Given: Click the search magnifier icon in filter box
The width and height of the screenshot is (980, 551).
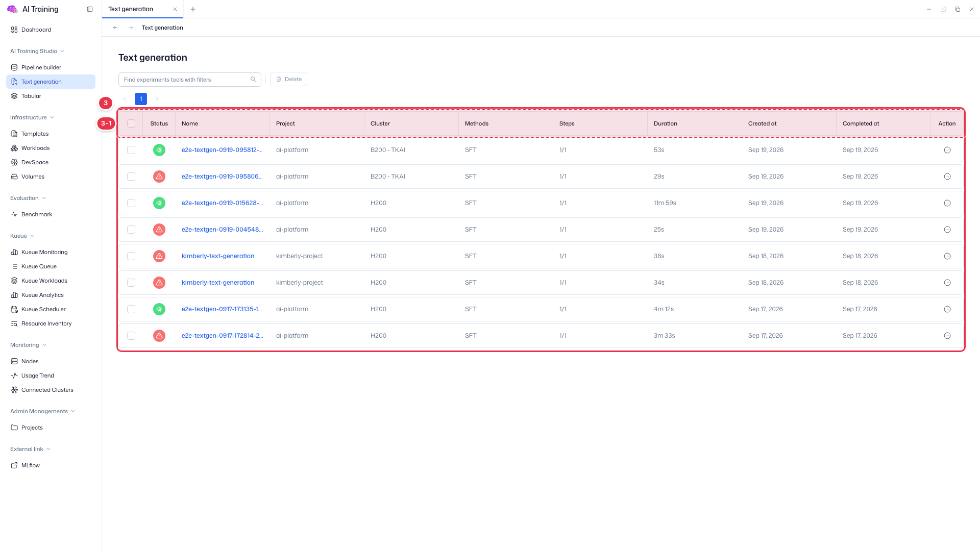Looking at the screenshot, I should (253, 79).
